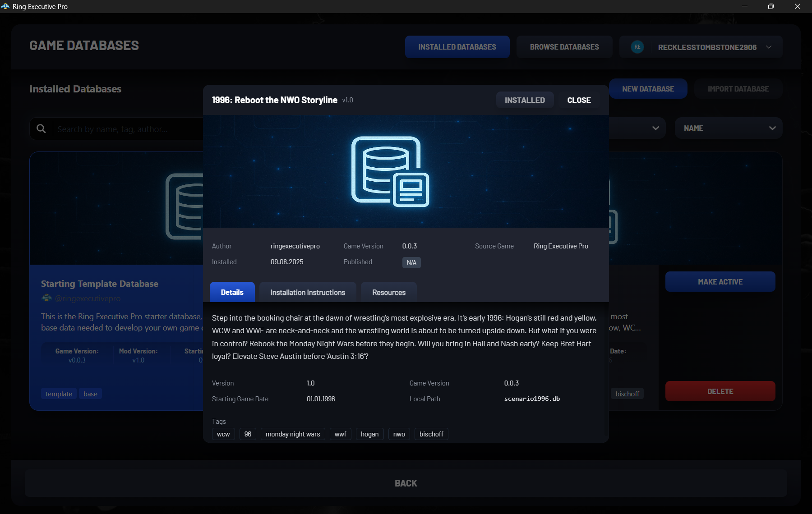Click the NEW DATABASE button
Screen dimensions: 812x514
pos(648,89)
